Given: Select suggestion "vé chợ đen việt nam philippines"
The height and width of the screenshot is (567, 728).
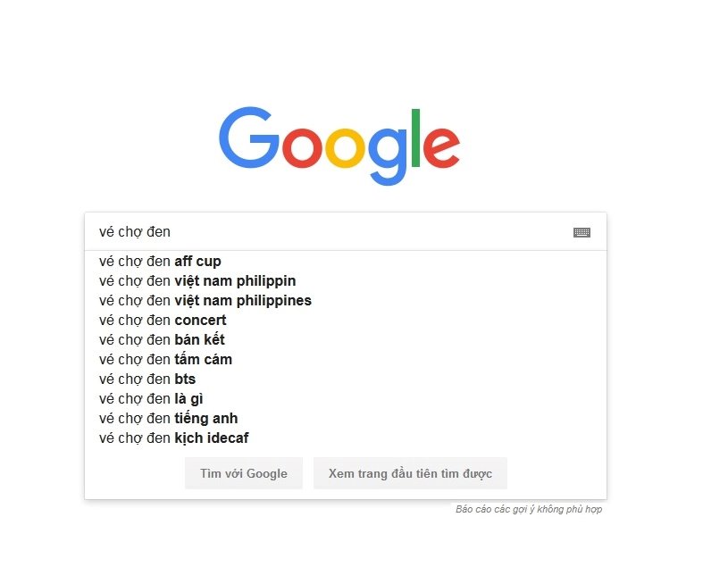Looking at the screenshot, I should (204, 300).
